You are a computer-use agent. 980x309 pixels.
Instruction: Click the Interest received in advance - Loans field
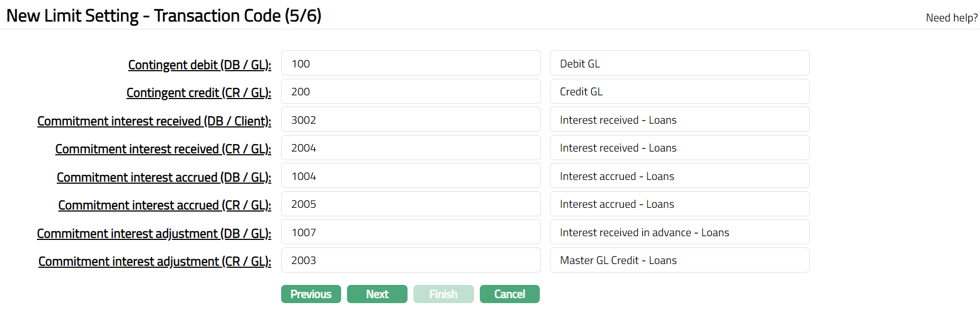coord(679,232)
